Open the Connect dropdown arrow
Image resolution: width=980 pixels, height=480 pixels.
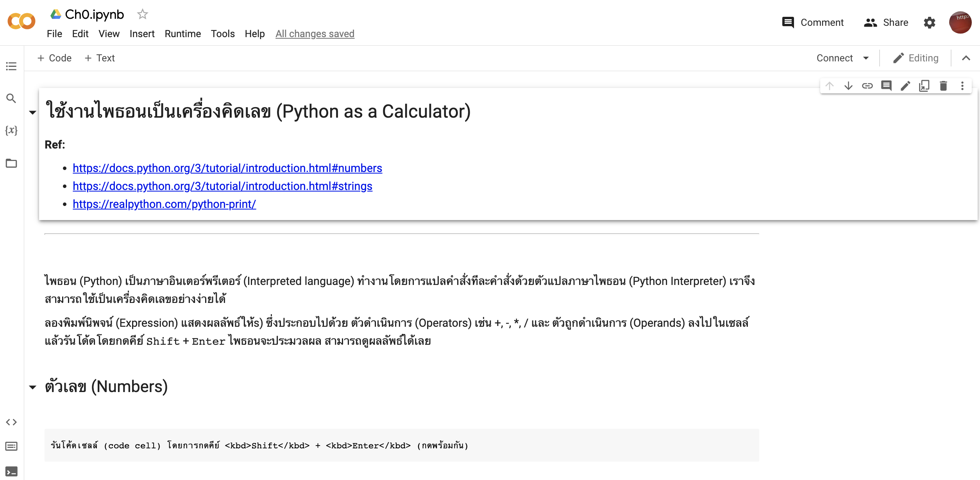click(866, 58)
